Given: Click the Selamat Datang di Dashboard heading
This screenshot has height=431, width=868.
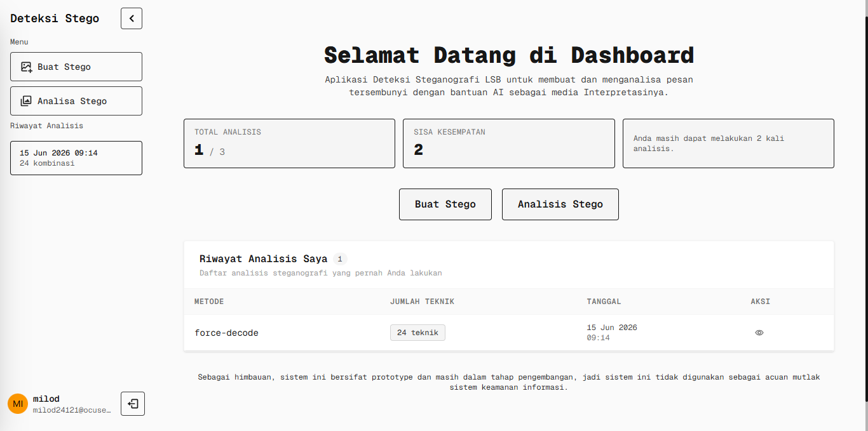Looking at the screenshot, I should [x=509, y=55].
